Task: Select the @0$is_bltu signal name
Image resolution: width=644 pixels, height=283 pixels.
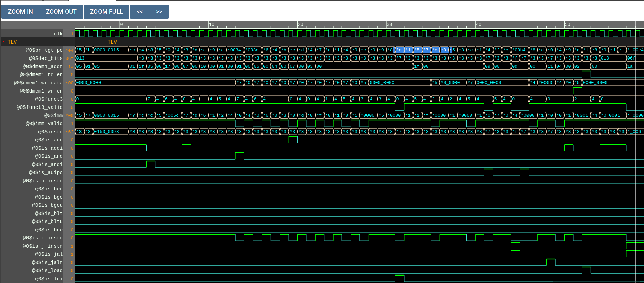Action: (x=47, y=221)
